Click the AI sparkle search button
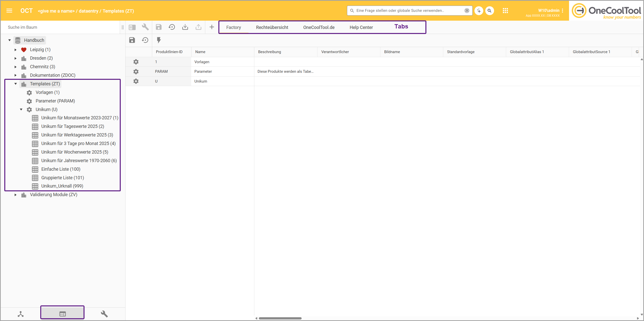This screenshot has height=321, width=644. [x=479, y=11]
